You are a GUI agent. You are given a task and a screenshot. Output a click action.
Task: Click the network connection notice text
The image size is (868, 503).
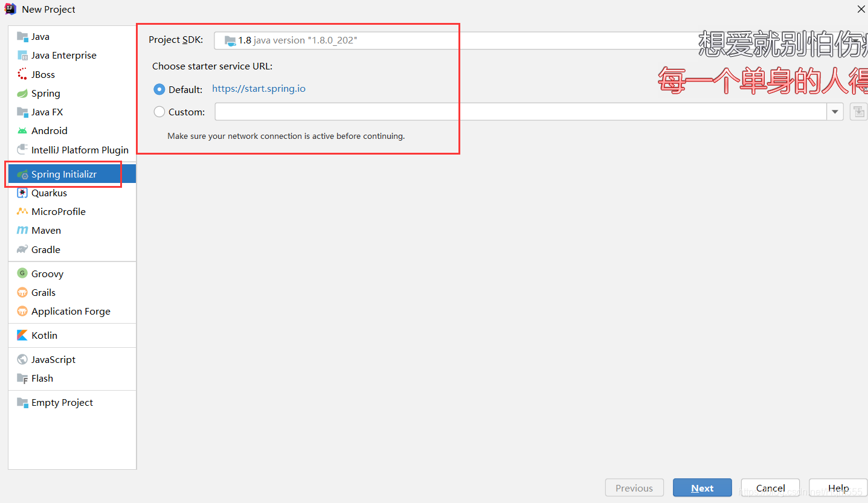(286, 136)
